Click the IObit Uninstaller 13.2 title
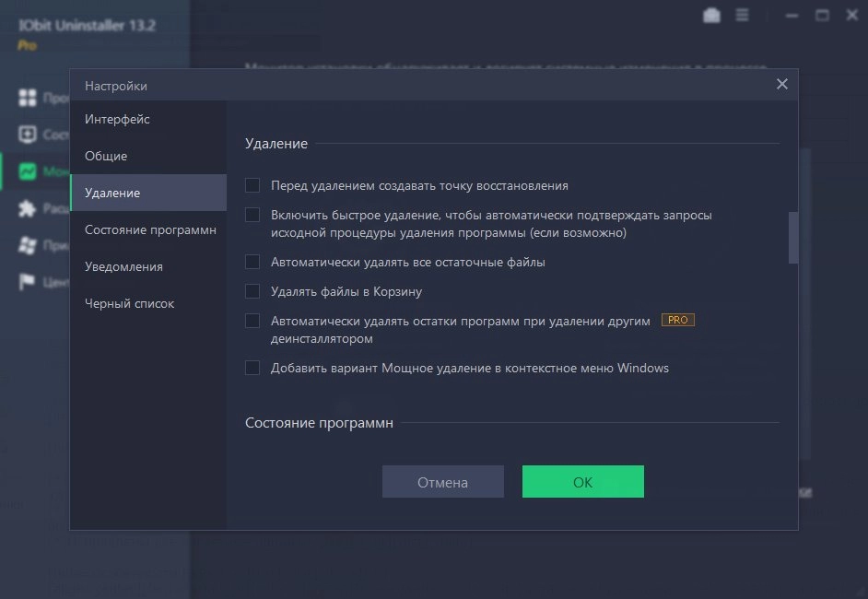This screenshot has width=868, height=599. coord(87,26)
